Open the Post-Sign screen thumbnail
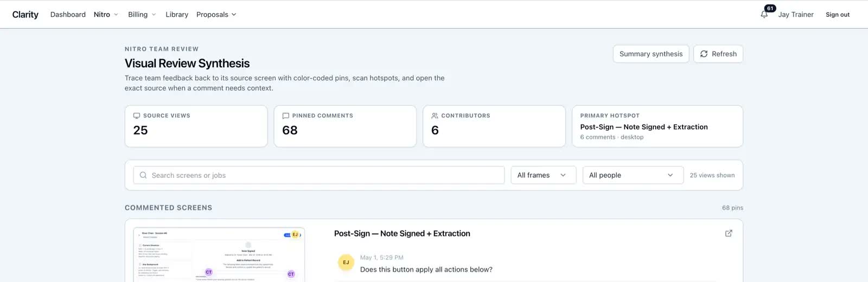Viewport: 868px width, 282px height. click(x=219, y=254)
